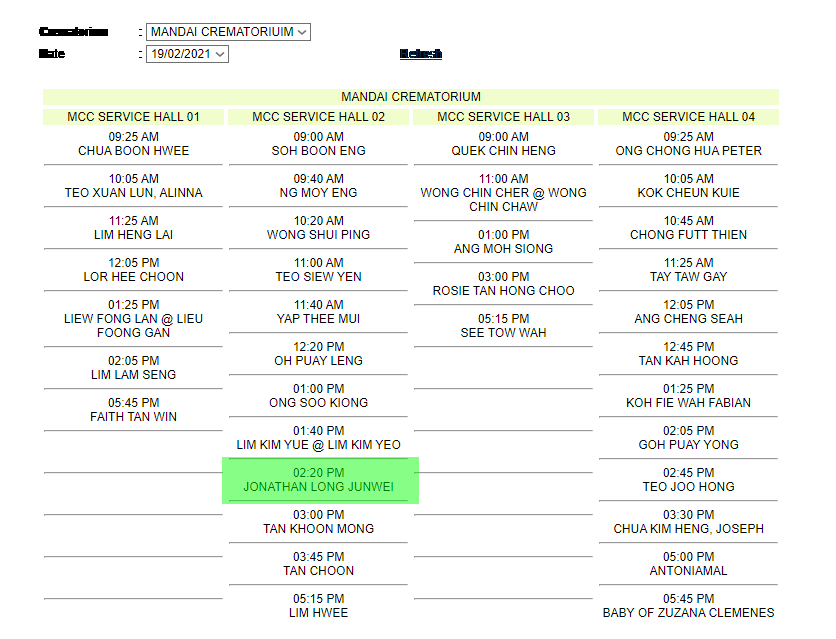Select MCC SERVICE HALL 02 header

click(318, 117)
